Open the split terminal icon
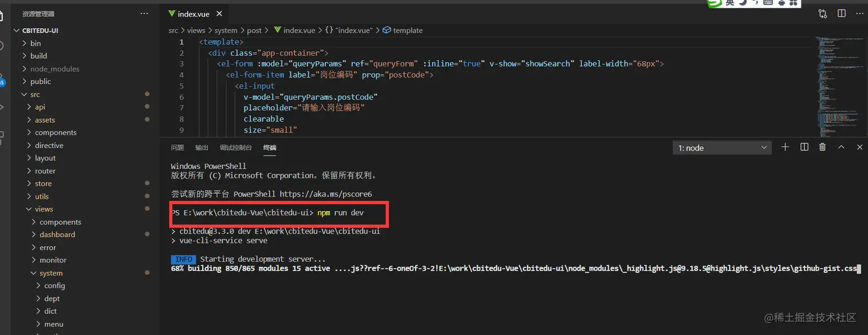Image resolution: width=868 pixels, height=335 pixels. (804, 147)
